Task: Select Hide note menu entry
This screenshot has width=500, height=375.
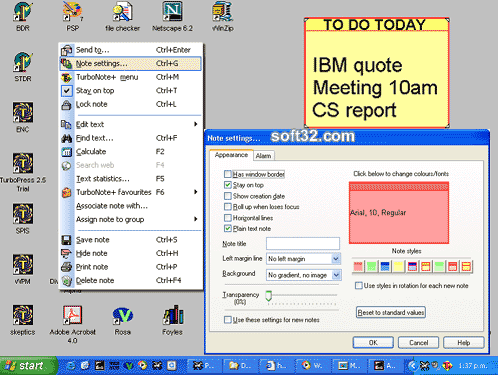Action: pyautogui.click(x=131, y=253)
